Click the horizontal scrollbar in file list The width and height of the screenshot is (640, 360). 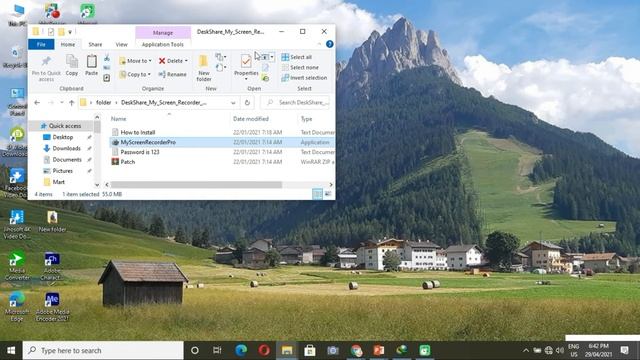pyautogui.click(x=196, y=185)
